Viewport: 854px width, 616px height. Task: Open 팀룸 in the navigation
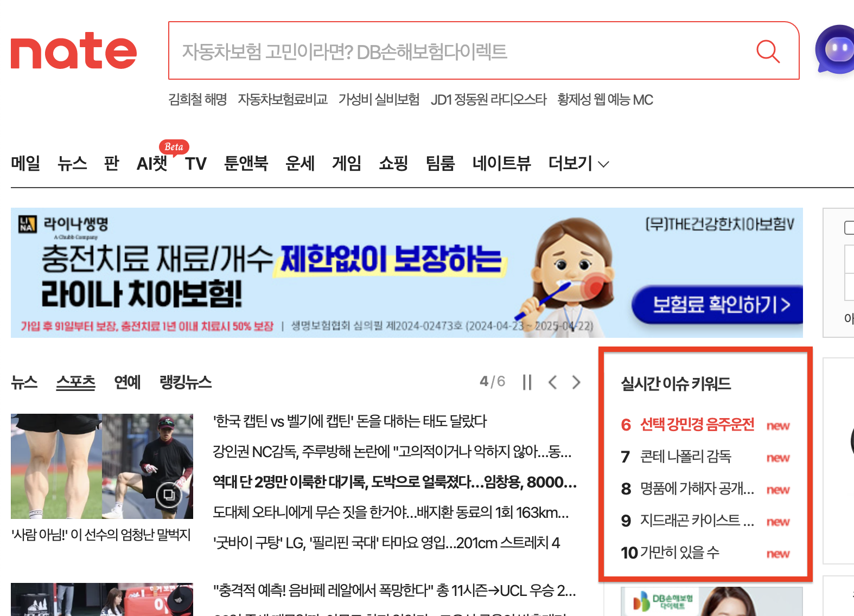coord(440,163)
